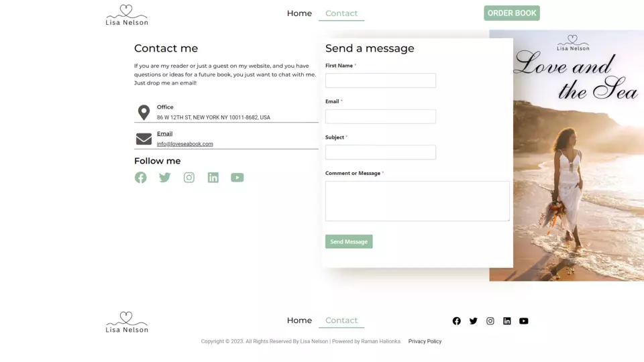
Task: Select the Home item in top navigation
Action: [x=299, y=13]
